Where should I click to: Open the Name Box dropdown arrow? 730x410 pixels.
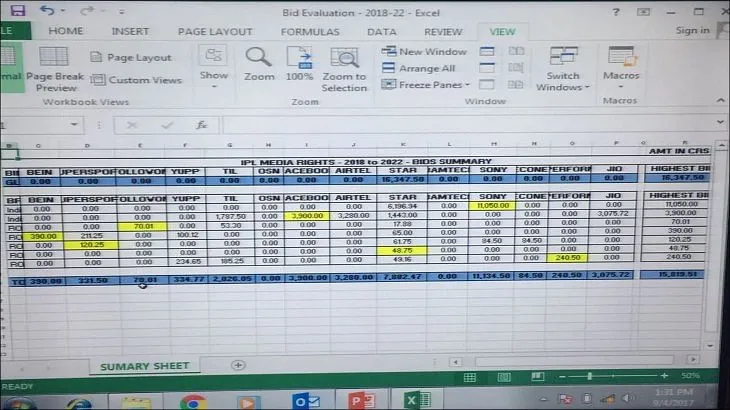[x=74, y=125]
